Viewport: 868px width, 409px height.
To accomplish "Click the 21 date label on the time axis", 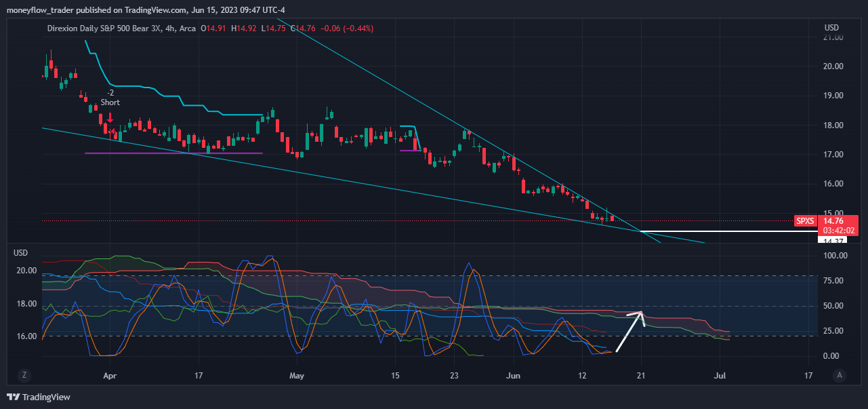I will point(641,374).
